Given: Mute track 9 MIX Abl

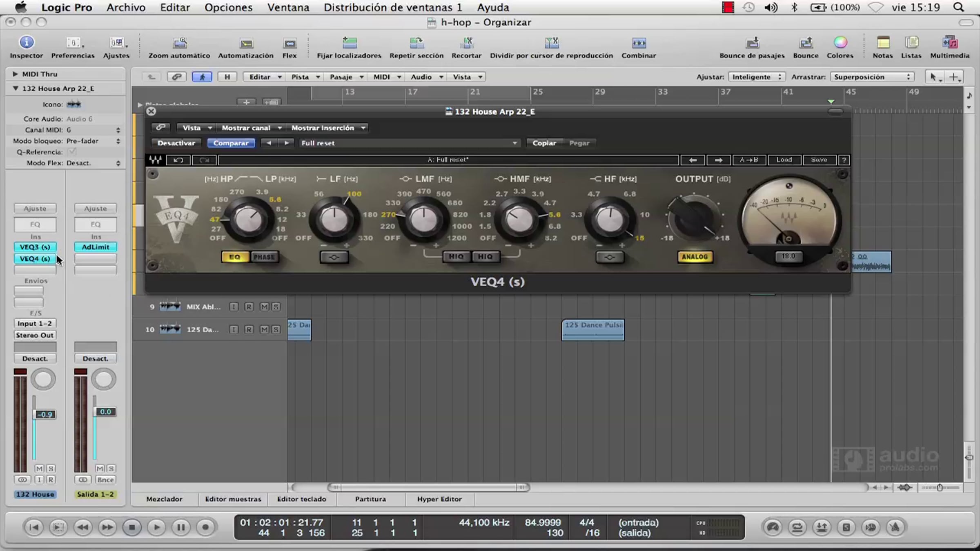Looking at the screenshot, I should [264, 307].
